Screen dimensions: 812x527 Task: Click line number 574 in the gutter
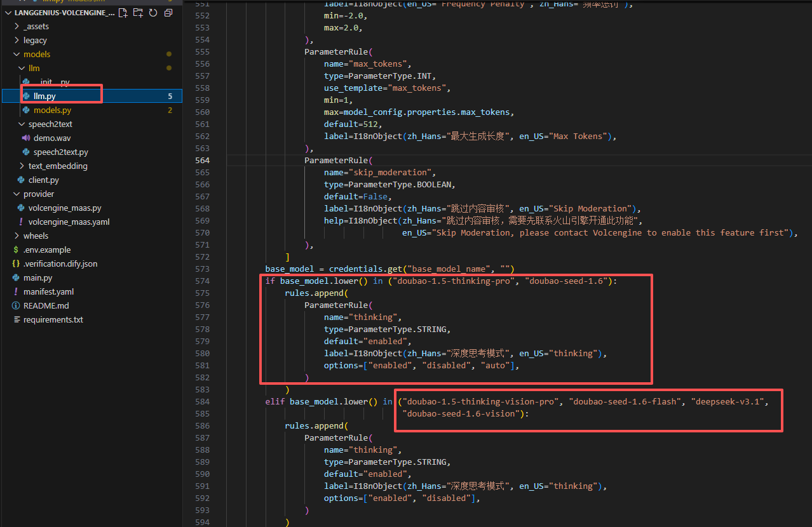pos(202,281)
